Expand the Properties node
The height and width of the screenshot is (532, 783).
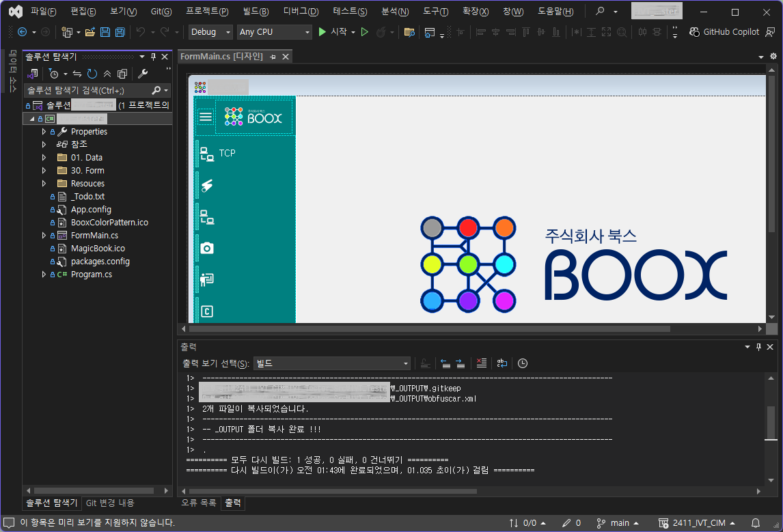pos(44,132)
